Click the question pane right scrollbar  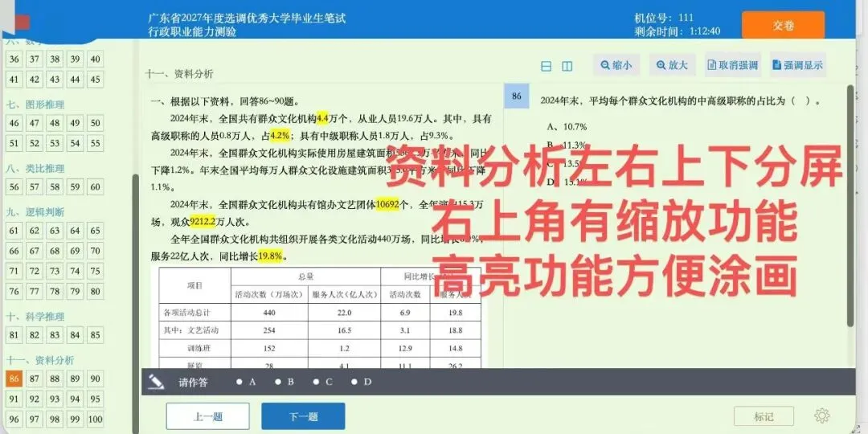click(851, 205)
